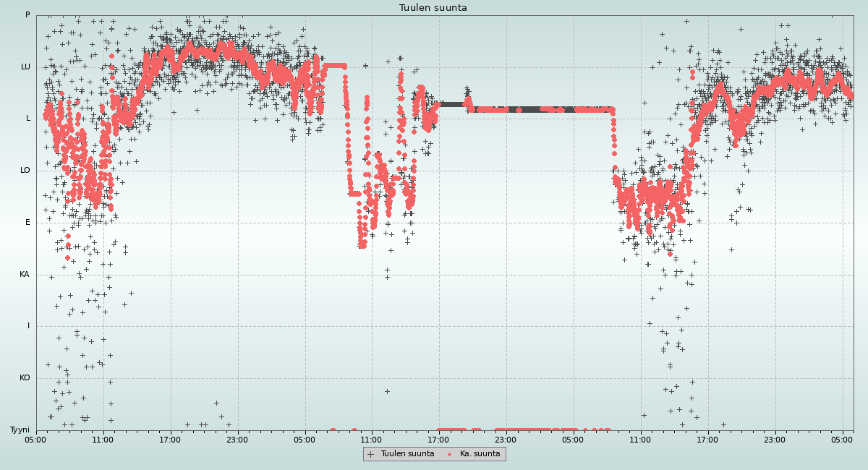Click the "E" y-axis direction label
Viewport: 868px width, 470px height.
[x=28, y=223]
